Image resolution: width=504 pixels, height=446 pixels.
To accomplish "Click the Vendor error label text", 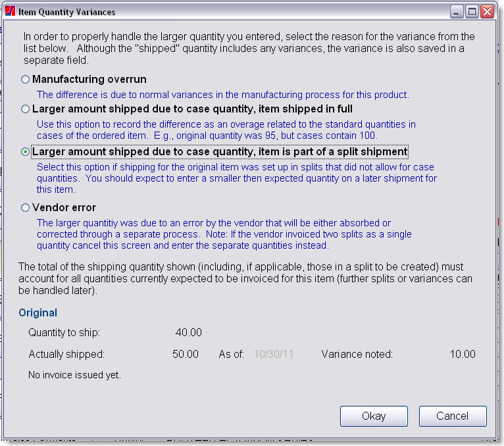I will click(x=64, y=208).
